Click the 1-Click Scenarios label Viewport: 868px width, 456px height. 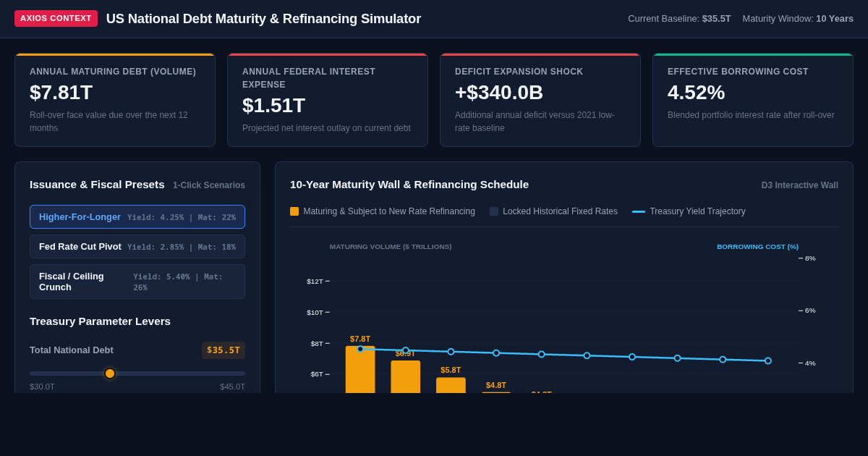[209, 185]
